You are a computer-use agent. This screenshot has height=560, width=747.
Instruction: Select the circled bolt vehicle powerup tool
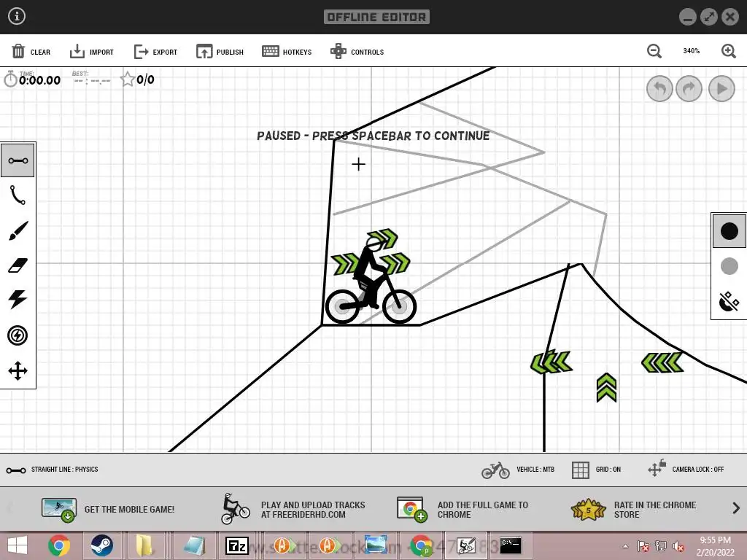click(x=18, y=335)
